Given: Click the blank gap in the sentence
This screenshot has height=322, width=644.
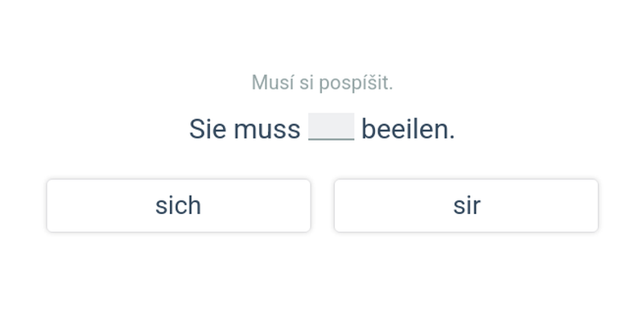Looking at the screenshot, I should pos(331,127).
